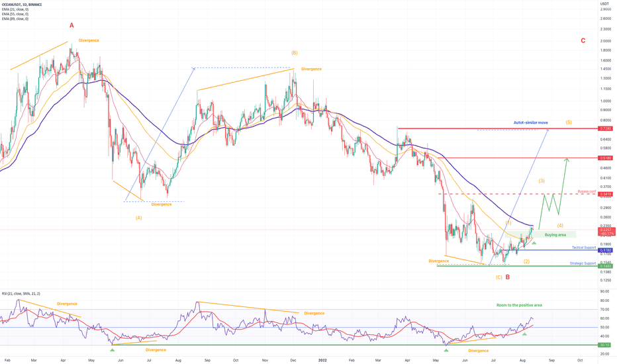617x364 pixels.
Task: Select the orange (1) wave label
Action: 508,223
